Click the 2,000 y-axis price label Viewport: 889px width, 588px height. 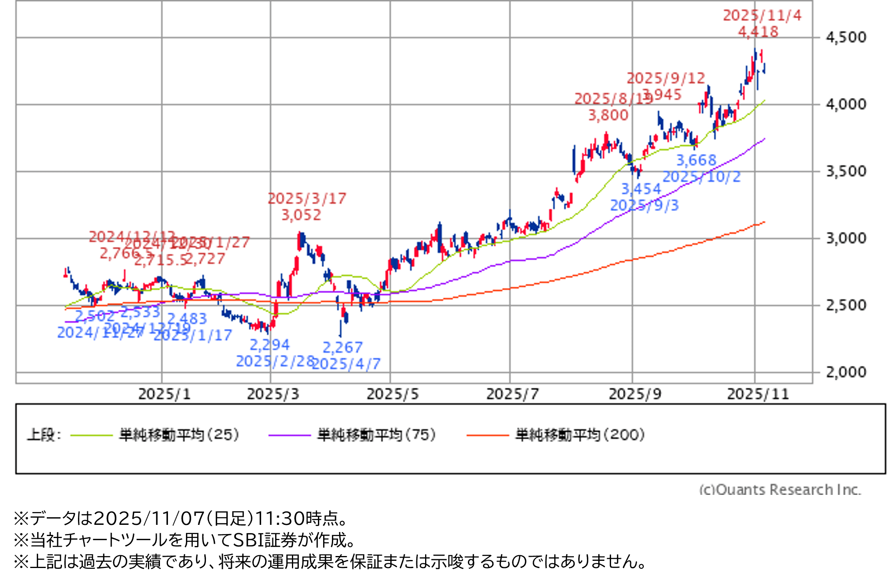pos(846,372)
